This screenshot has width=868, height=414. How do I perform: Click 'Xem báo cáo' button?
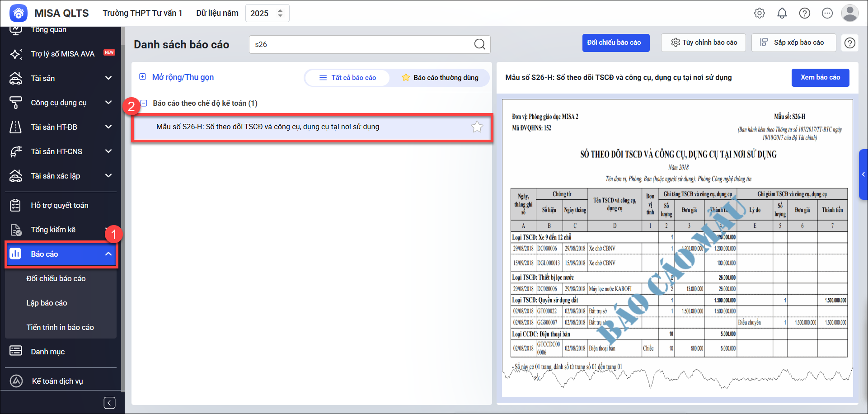[820, 77]
